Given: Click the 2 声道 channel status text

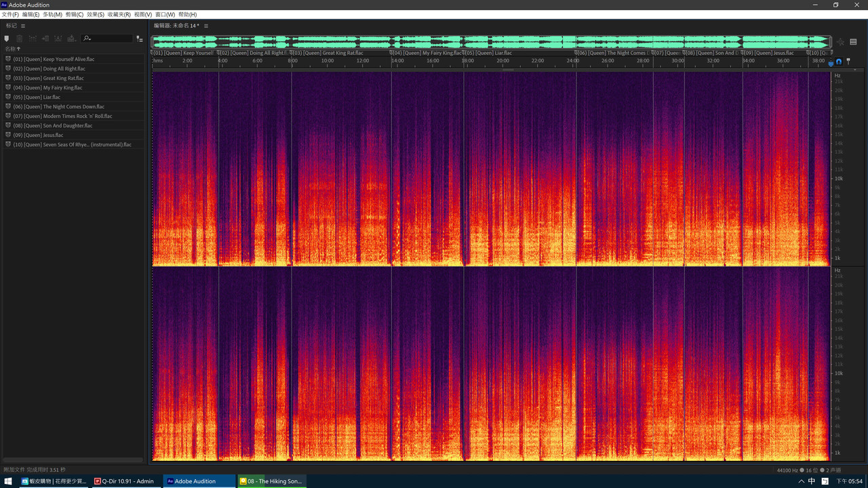Looking at the screenshot, I should (834, 470).
